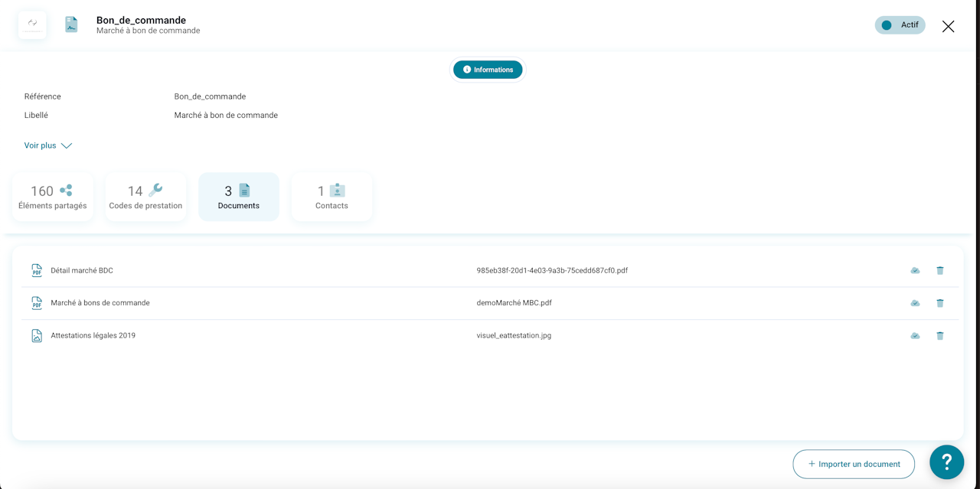980x489 pixels.
Task: Click the image file icon of Attestations légales
Action: coord(37,335)
